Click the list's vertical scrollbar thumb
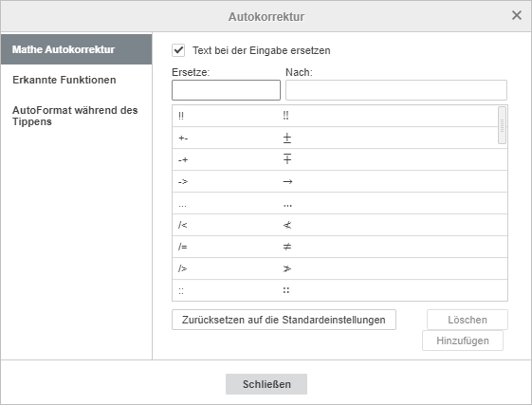 502,125
